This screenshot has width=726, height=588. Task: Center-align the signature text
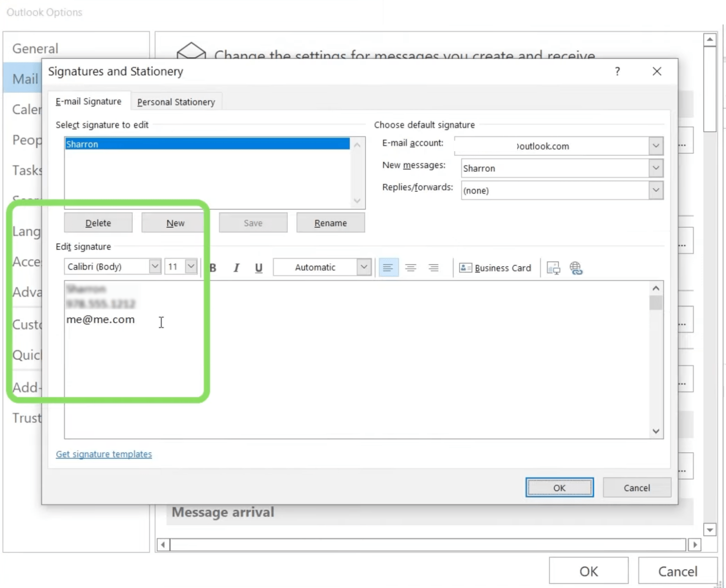click(x=410, y=268)
